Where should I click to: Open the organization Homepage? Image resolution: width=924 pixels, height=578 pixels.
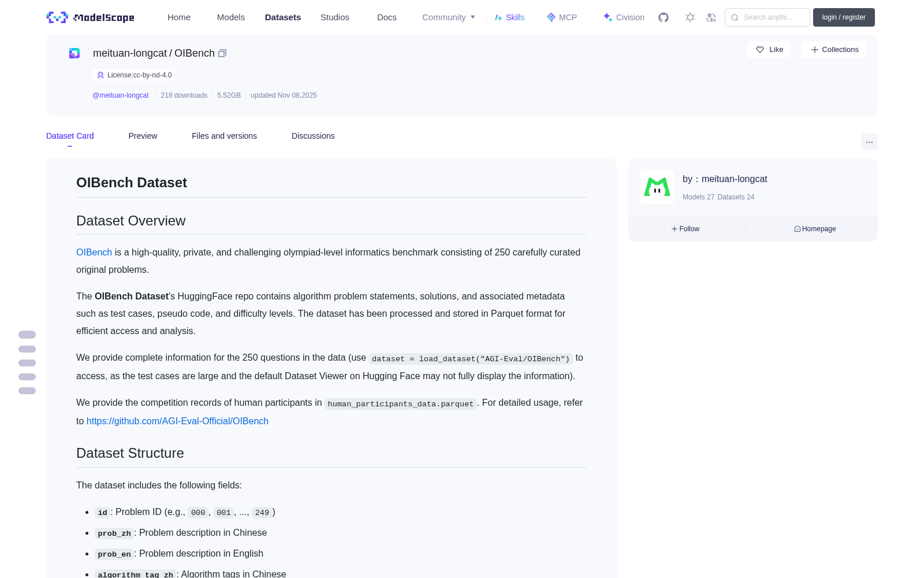[x=815, y=229]
